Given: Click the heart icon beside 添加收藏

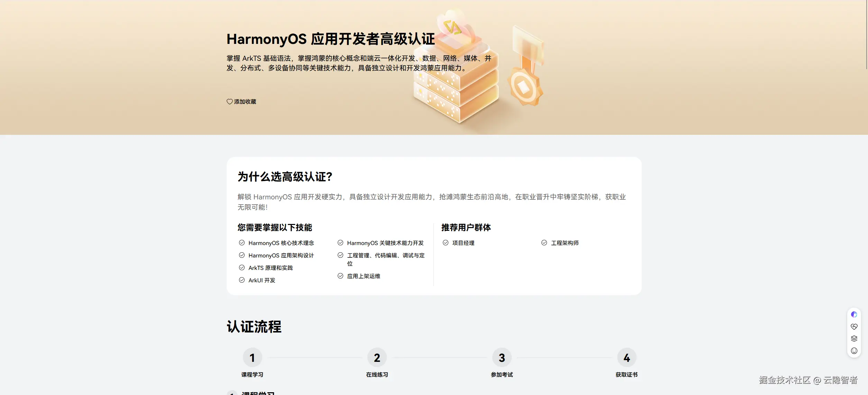Looking at the screenshot, I should (x=229, y=102).
